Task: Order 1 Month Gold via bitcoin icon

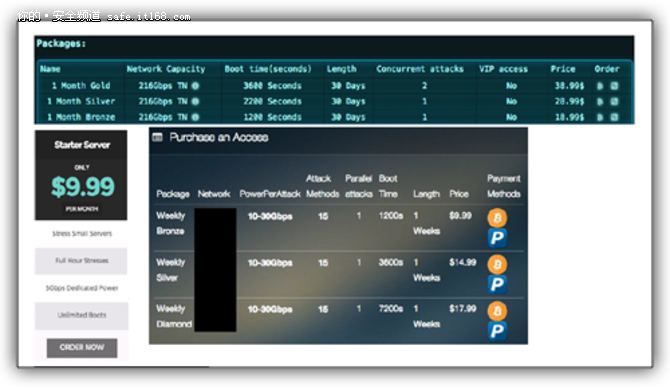Action: [x=600, y=86]
